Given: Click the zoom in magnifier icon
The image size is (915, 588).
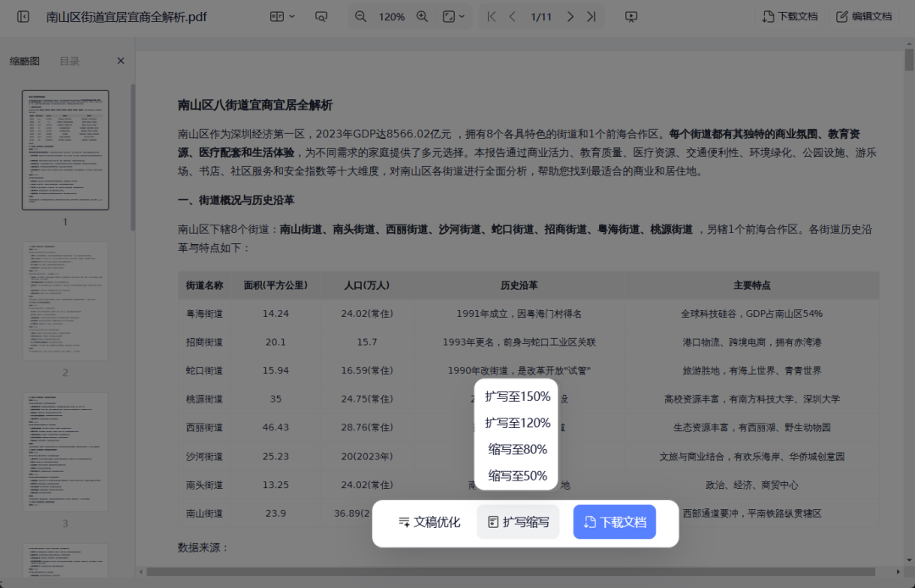Looking at the screenshot, I should (422, 17).
